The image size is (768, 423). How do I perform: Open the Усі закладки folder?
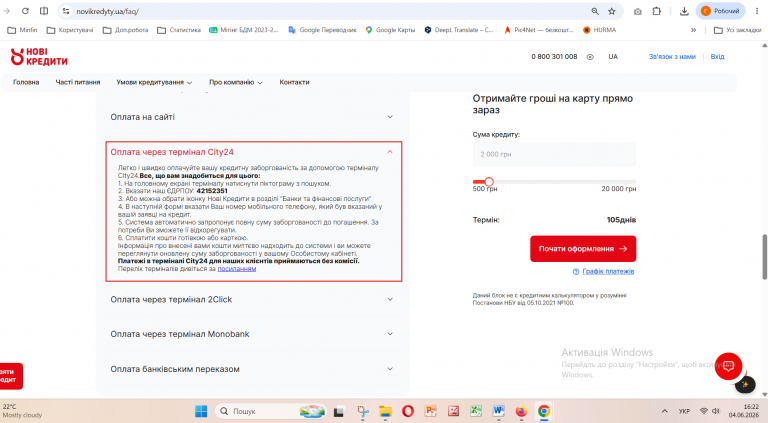pyautogui.click(x=738, y=30)
